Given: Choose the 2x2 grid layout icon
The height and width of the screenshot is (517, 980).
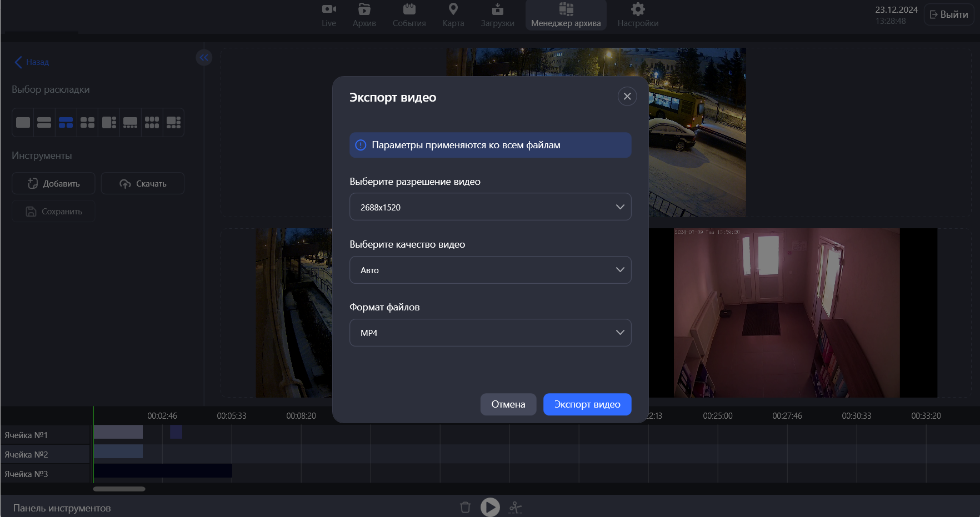Looking at the screenshot, I should (x=87, y=123).
